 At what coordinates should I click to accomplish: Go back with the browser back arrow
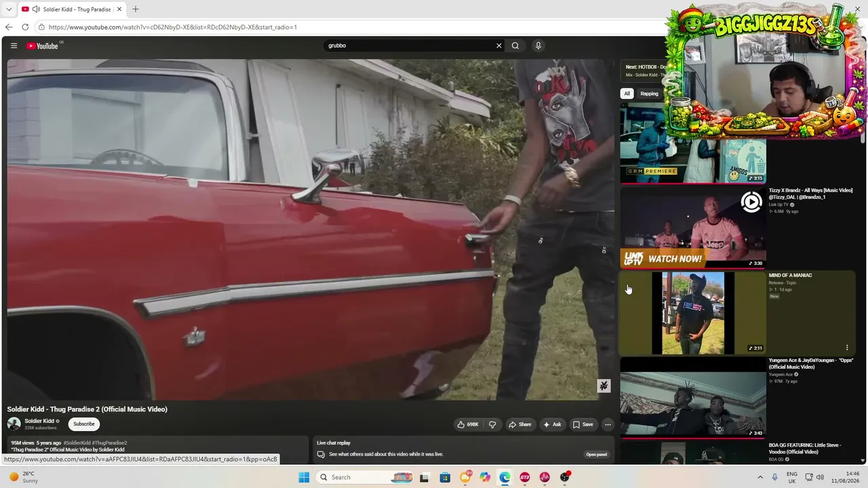click(x=9, y=27)
